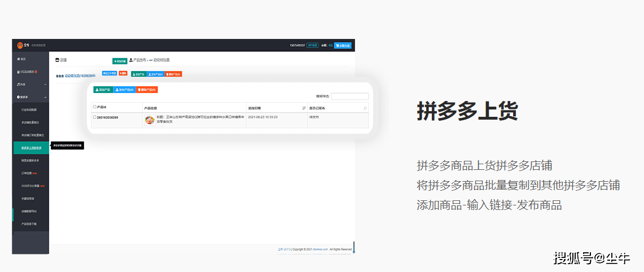This screenshot has height=272, width=644.
Task: Sort the table by 添加日期 column
Action: (x=304, y=108)
